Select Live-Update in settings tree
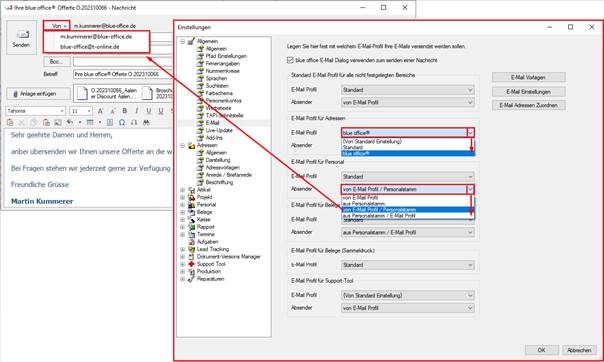 pyautogui.click(x=219, y=130)
